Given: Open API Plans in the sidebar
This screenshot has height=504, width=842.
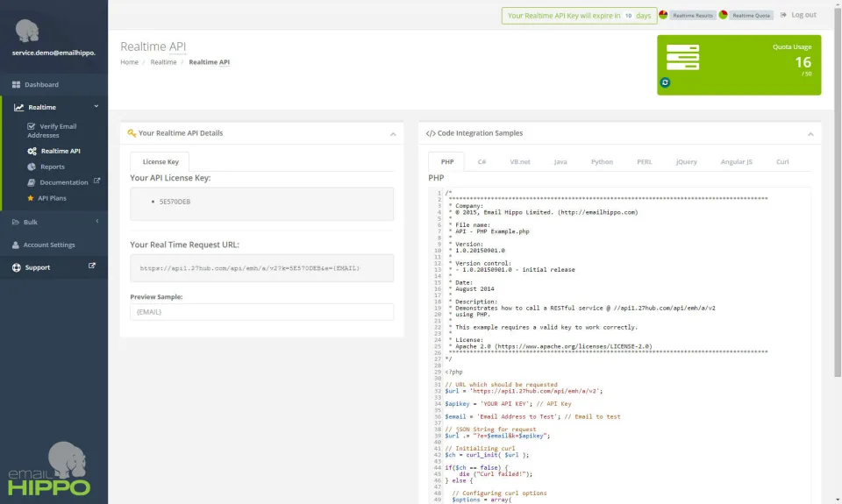Looking at the screenshot, I should pyautogui.click(x=54, y=198).
